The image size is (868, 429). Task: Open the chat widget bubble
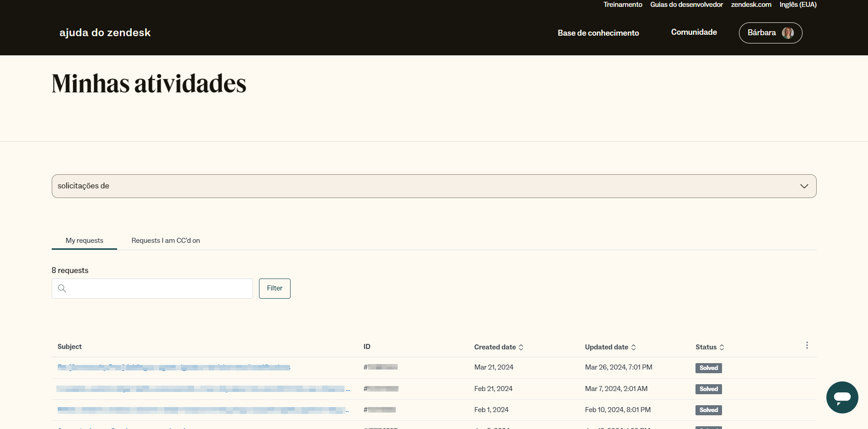point(842,397)
